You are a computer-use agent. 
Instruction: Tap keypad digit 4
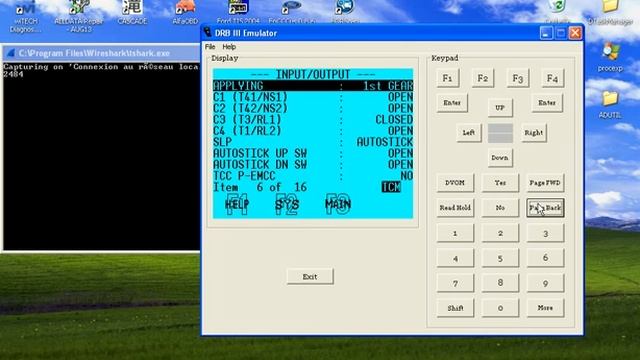(455, 258)
